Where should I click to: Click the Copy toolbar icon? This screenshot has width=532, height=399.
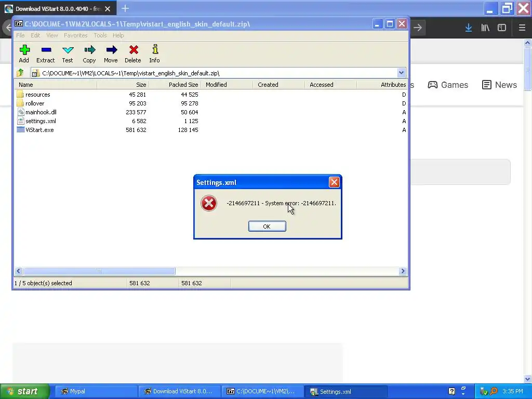point(89,50)
